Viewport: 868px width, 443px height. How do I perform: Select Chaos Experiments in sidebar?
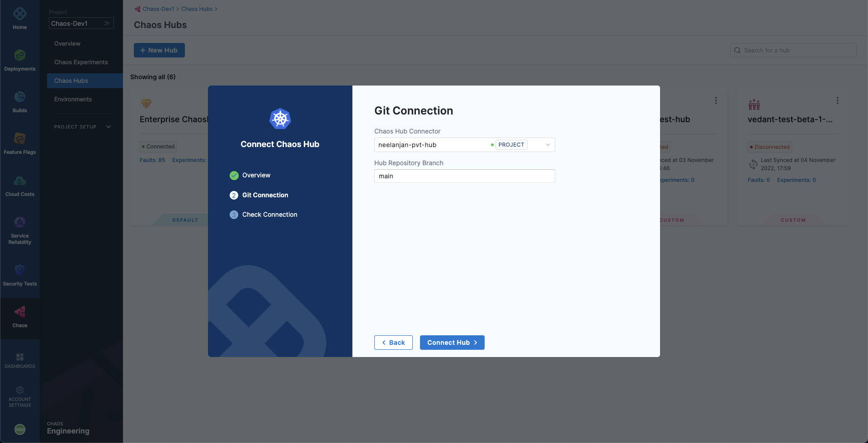point(81,62)
